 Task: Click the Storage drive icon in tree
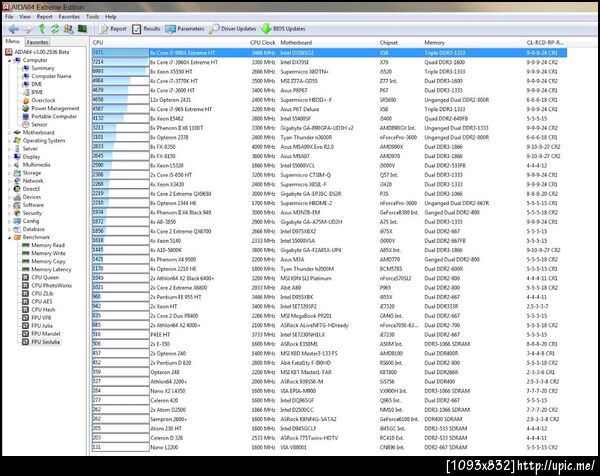click(x=17, y=173)
